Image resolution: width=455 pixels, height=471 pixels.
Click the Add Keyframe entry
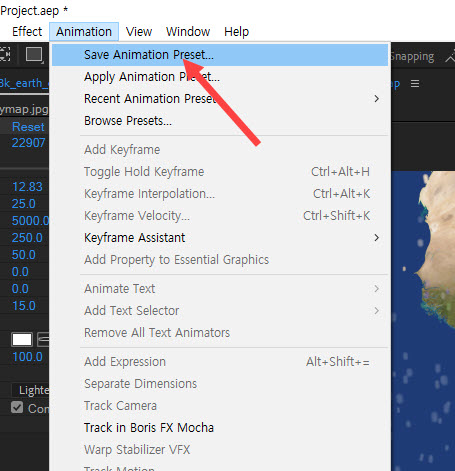(x=220, y=150)
